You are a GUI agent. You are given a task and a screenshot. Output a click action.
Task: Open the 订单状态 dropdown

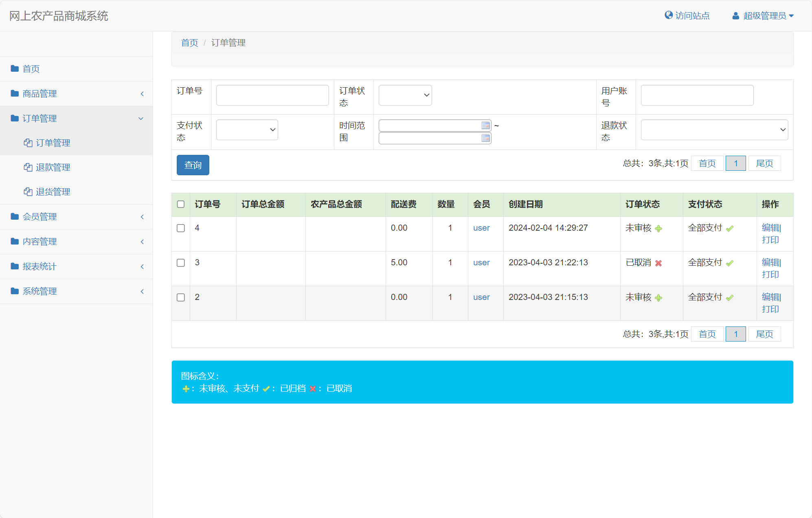[x=405, y=95]
